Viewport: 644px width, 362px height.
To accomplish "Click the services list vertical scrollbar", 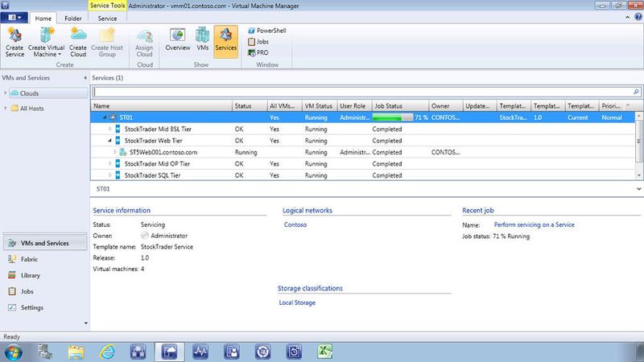I will [638, 146].
